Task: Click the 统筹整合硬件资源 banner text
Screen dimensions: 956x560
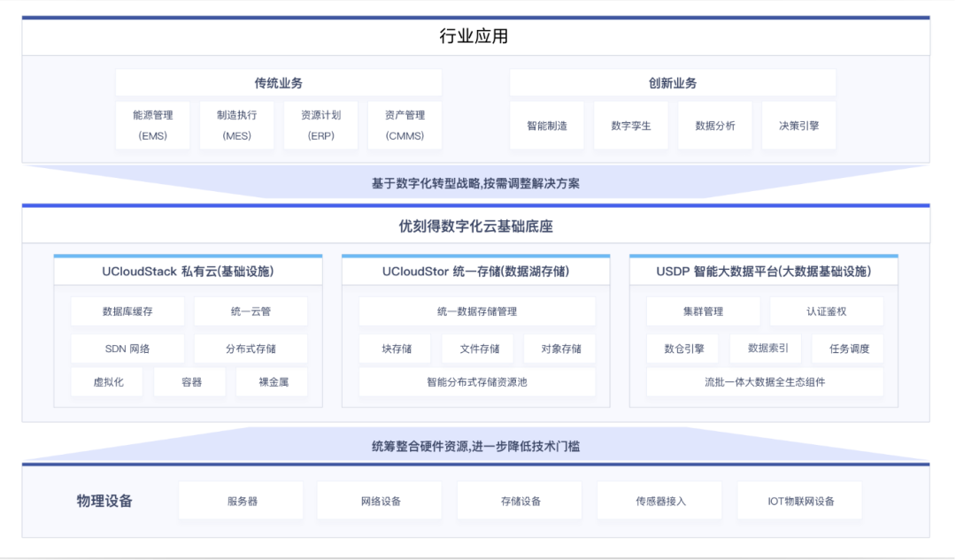Action: tap(475, 446)
